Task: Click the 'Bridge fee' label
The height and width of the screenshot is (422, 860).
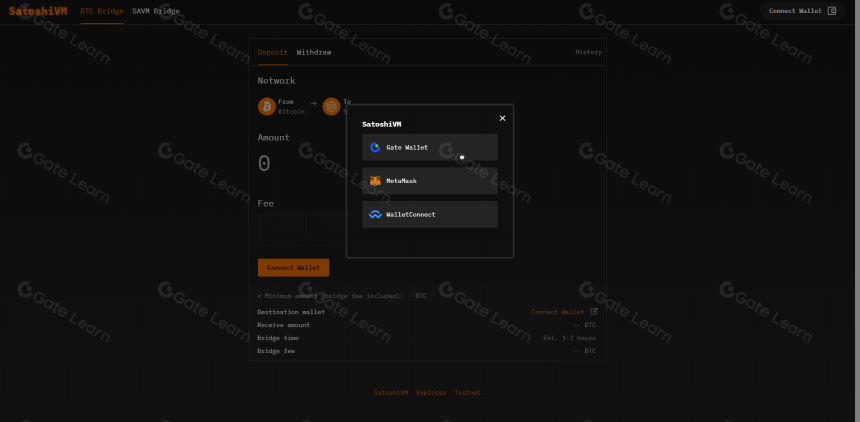Action: (x=276, y=351)
